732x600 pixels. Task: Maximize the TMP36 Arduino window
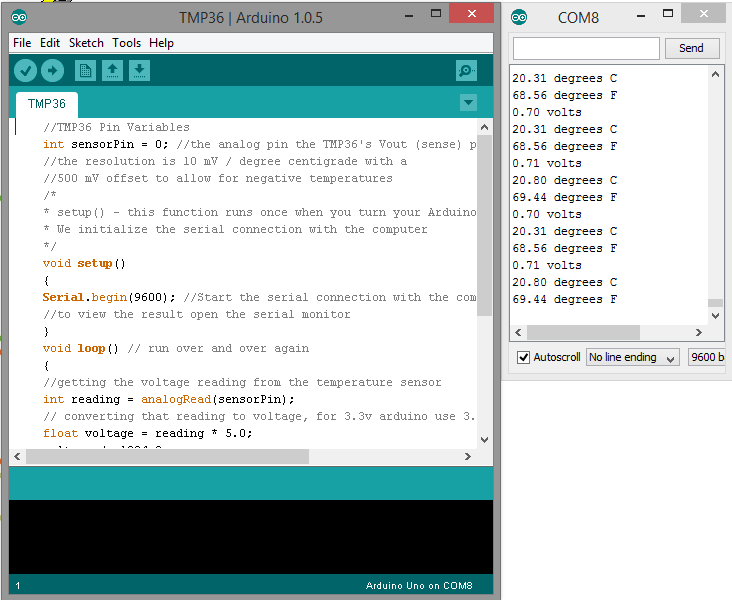(436, 14)
